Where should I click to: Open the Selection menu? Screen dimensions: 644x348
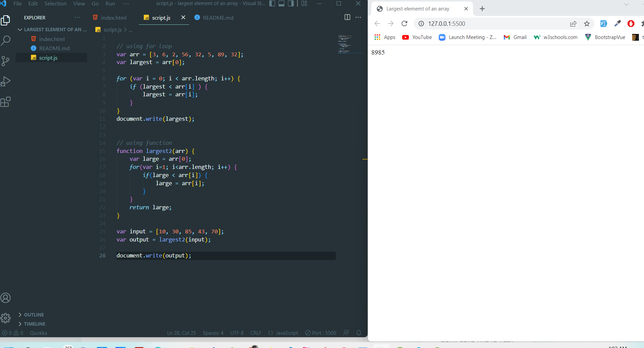(x=55, y=4)
